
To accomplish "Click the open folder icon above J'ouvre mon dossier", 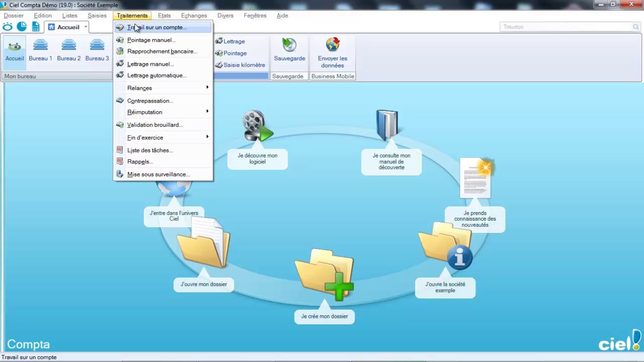I will point(203,242).
